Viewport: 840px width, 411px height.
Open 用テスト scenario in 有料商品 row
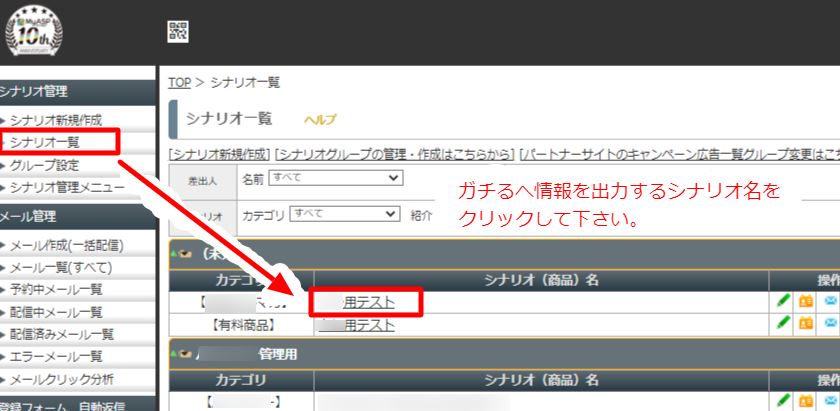pyautogui.click(x=368, y=324)
